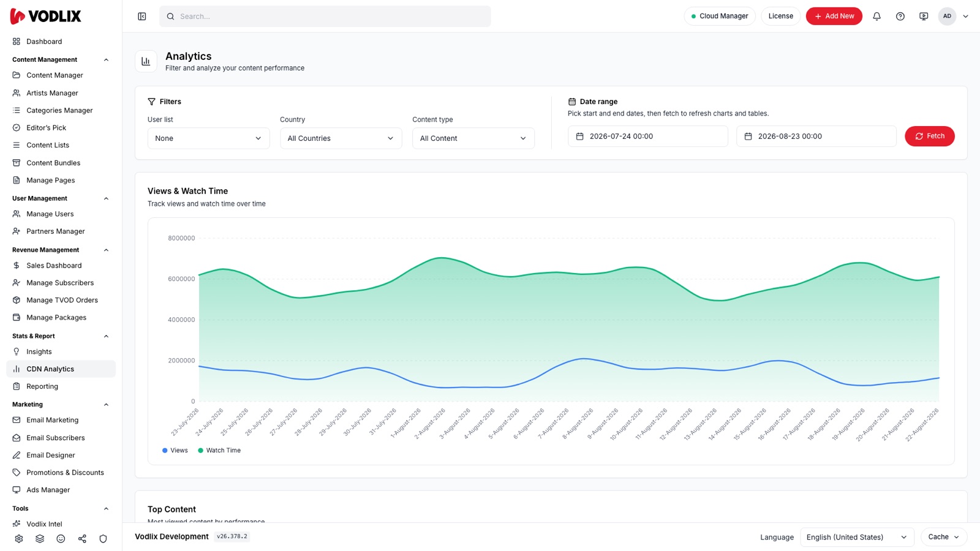Image resolution: width=980 pixels, height=551 pixels.
Task: Go to Dashboard in sidebar
Action: tap(61, 42)
